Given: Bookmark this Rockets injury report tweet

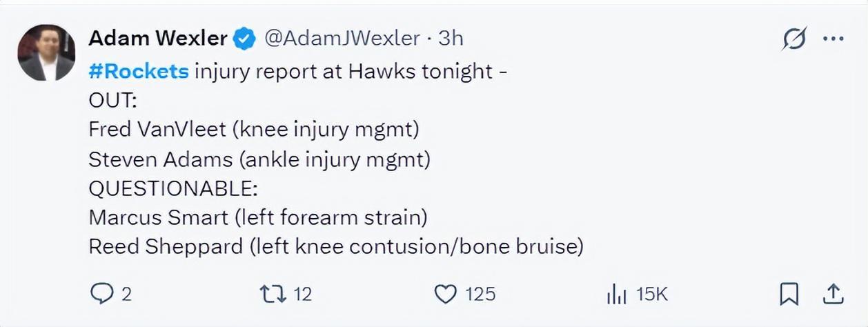Looking at the screenshot, I should point(789,295).
